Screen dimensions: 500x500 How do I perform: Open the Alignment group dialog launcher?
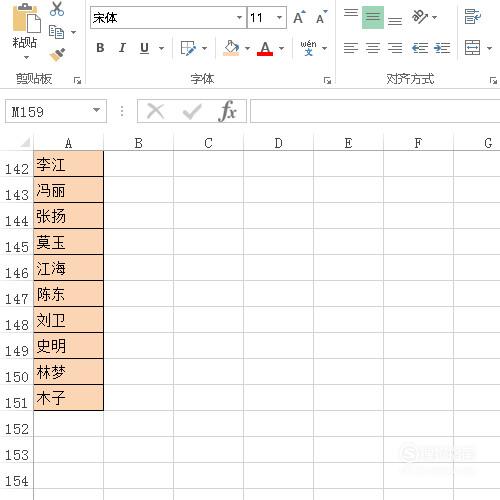pos(493,80)
